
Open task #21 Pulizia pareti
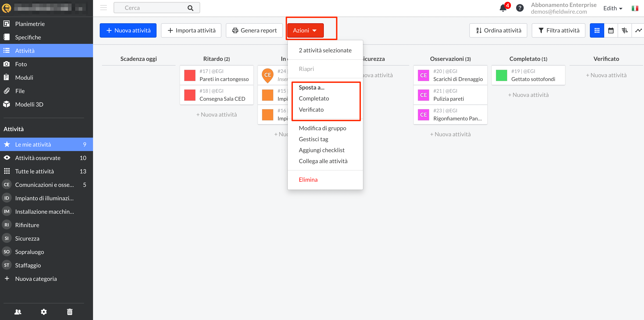point(450,95)
